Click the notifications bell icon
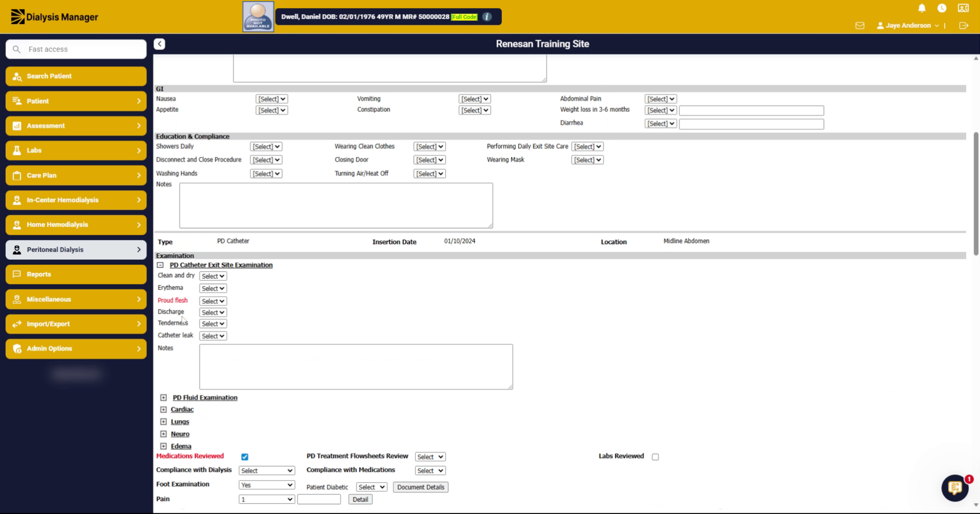 pyautogui.click(x=922, y=8)
